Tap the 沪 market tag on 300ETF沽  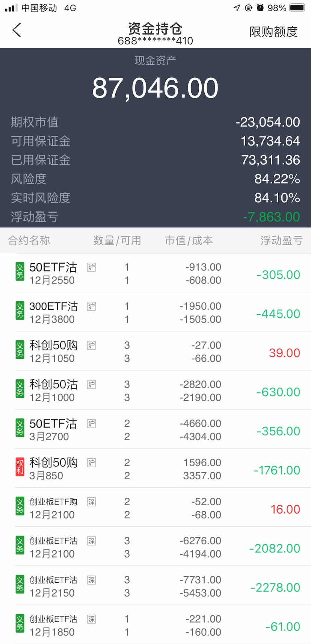(x=91, y=306)
